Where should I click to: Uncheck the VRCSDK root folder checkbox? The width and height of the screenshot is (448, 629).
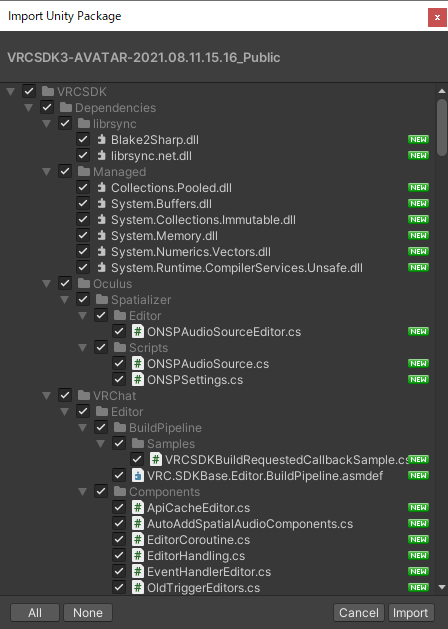click(x=29, y=91)
